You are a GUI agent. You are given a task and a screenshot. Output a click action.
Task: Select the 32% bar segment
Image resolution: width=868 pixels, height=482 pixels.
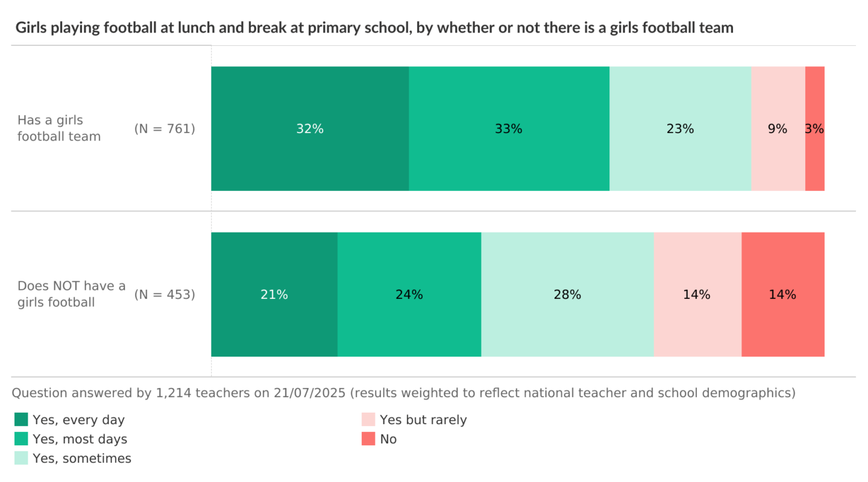[310, 129]
